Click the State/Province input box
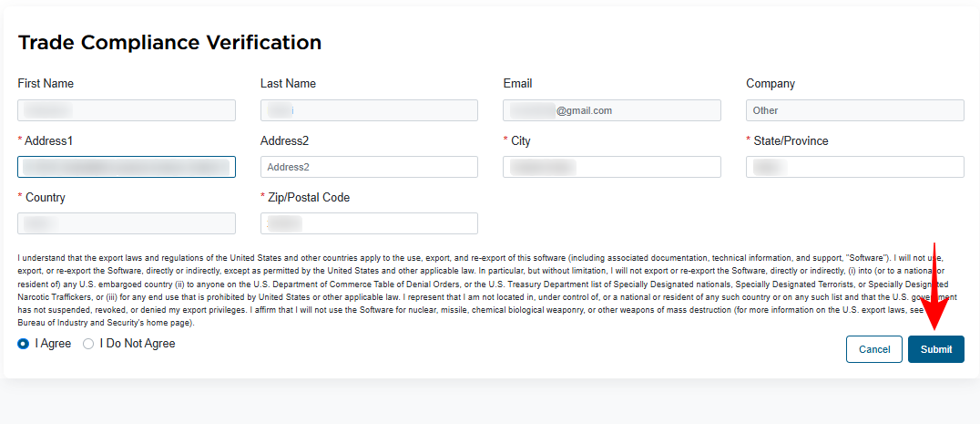Image resolution: width=980 pixels, height=424 pixels. (854, 167)
